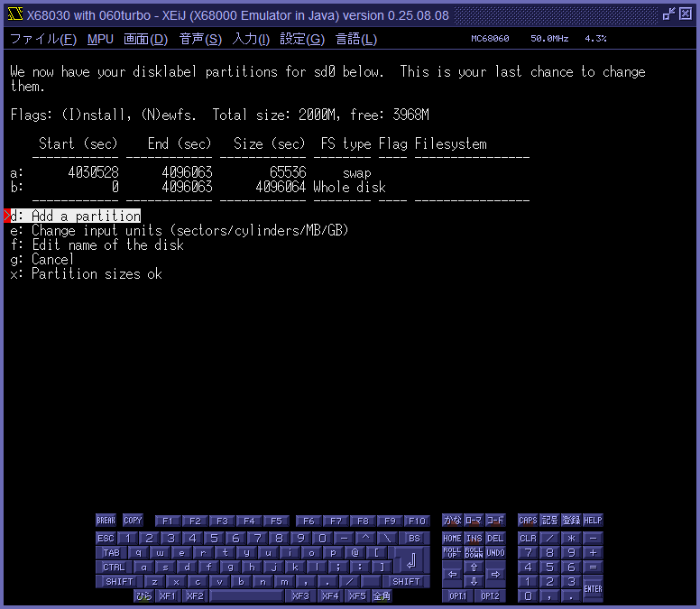Click the right SHIFT key
This screenshot has width=700, height=609.
406,581
